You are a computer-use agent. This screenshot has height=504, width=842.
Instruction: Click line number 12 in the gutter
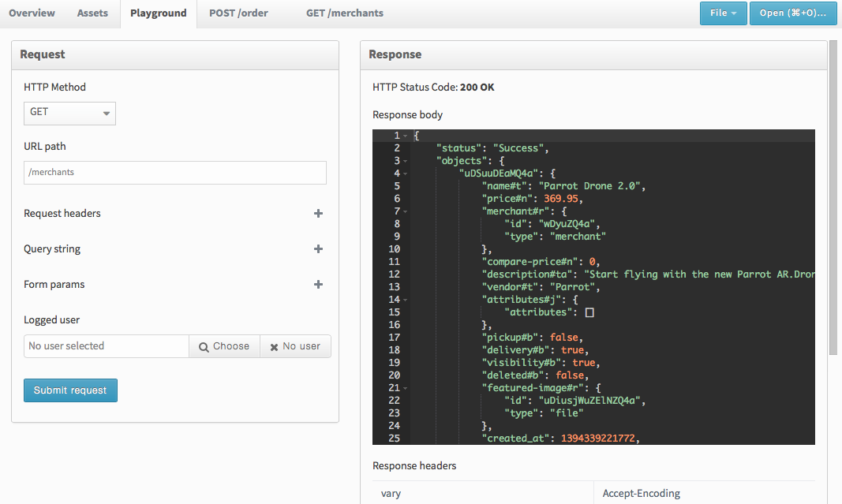(394, 274)
